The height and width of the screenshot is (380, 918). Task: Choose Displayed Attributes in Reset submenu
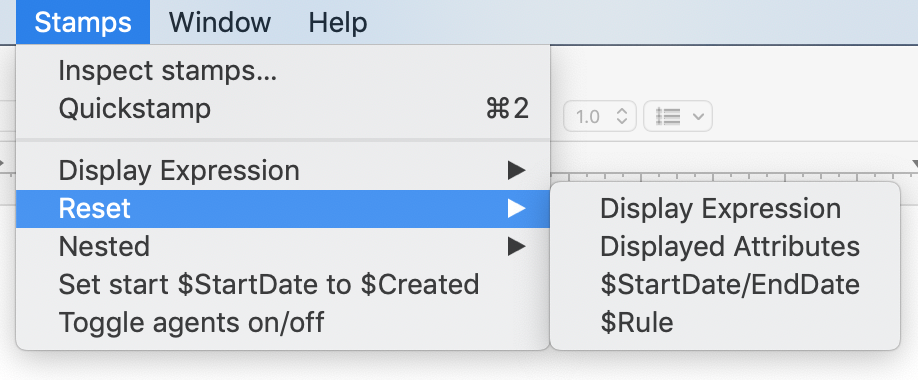click(x=725, y=247)
